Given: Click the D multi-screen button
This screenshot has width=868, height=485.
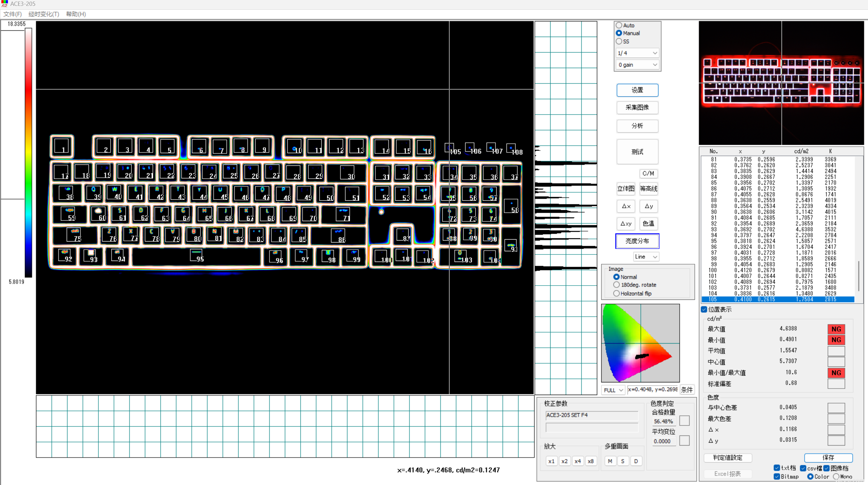Looking at the screenshot, I should [x=636, y=461].
